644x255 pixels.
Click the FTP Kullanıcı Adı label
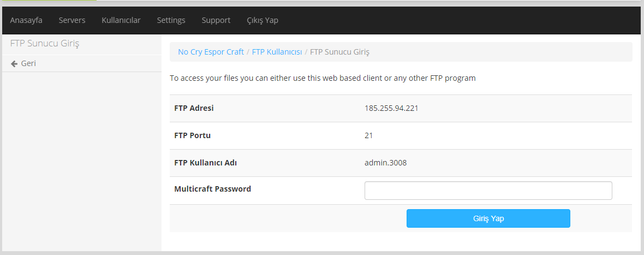pyautogui.click(x=205, y=163)
